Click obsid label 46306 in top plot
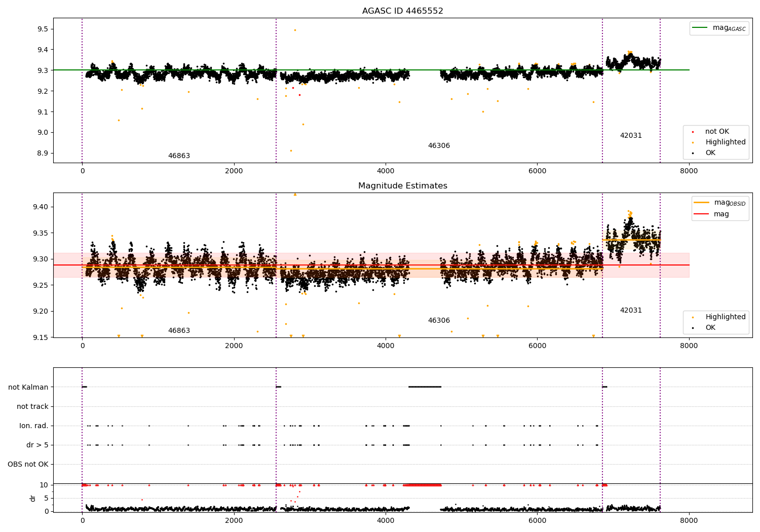This screenshot has height=532, width=760. [x=439, y=146]
